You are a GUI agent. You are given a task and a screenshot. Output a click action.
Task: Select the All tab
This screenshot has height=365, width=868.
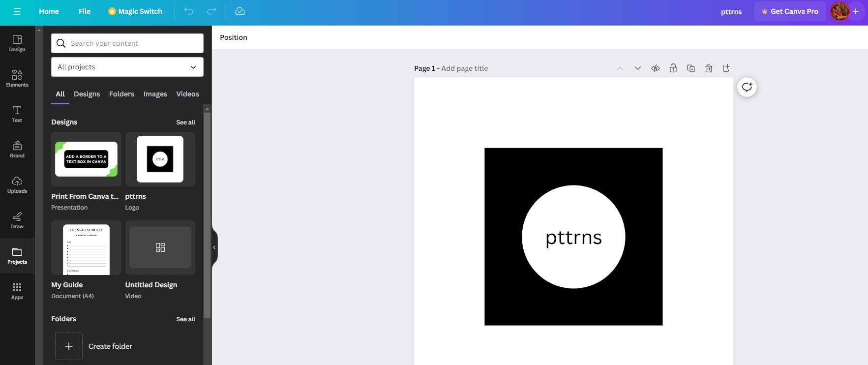click(60, 94)
